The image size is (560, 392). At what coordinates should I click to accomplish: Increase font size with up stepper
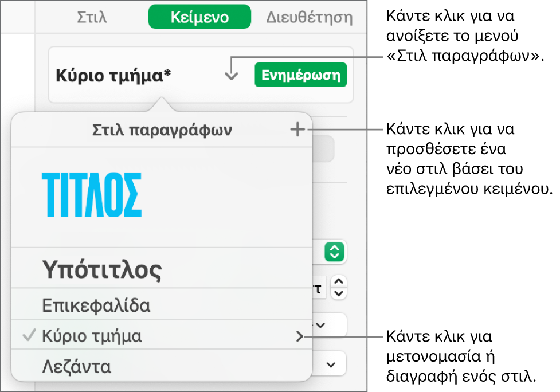click(x=339, y=281)
